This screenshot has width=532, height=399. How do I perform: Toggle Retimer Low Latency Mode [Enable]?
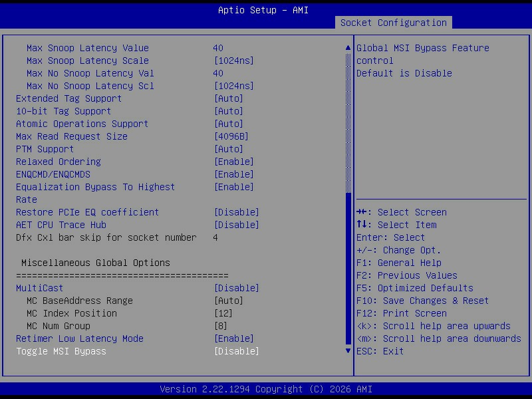tap(234, 338)
